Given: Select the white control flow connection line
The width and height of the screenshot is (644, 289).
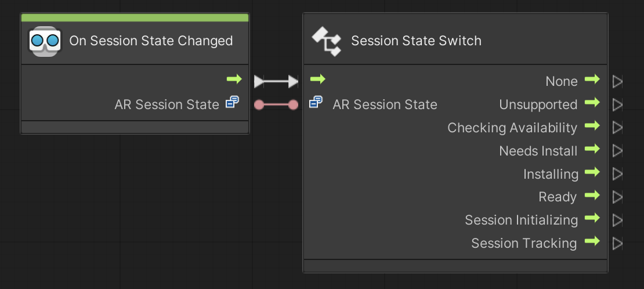Looking at the screenshot, I should (276, 82).
